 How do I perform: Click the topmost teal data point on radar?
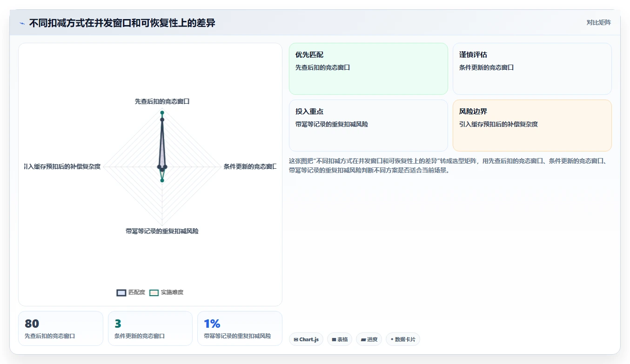pyautogui.click(x=162, y=113)
